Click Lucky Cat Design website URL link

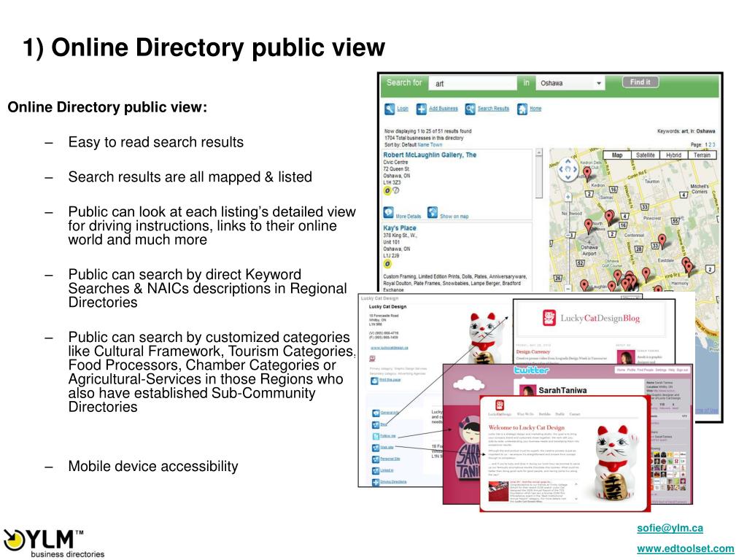(x=390, y=348)
